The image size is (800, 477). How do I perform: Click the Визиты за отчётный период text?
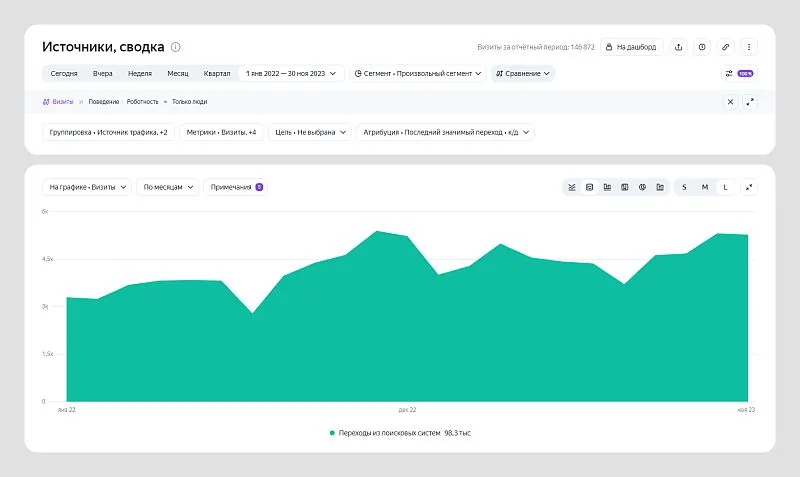click(536, 47)
